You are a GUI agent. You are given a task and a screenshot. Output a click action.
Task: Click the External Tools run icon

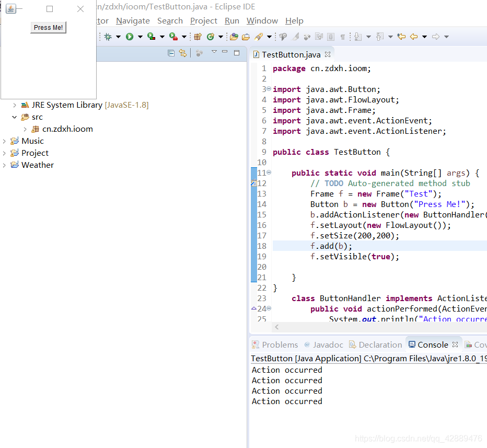click(173, 37)
